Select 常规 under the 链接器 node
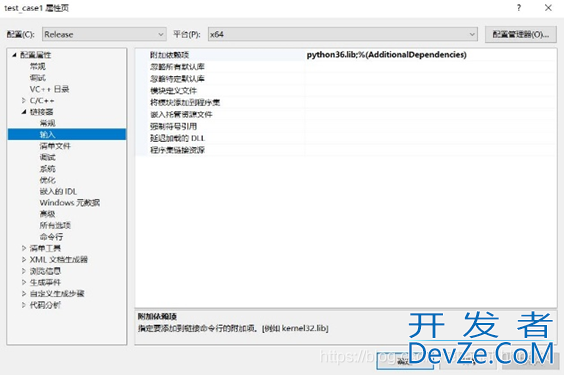Screen dimensions: 564x375 coord(47,123)
